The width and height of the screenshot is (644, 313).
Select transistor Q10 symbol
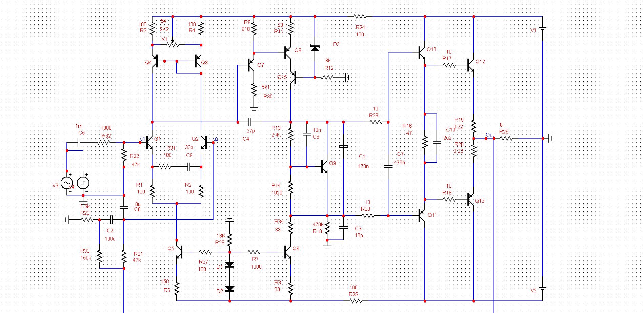pyautogui.click(x=422, y=53)
